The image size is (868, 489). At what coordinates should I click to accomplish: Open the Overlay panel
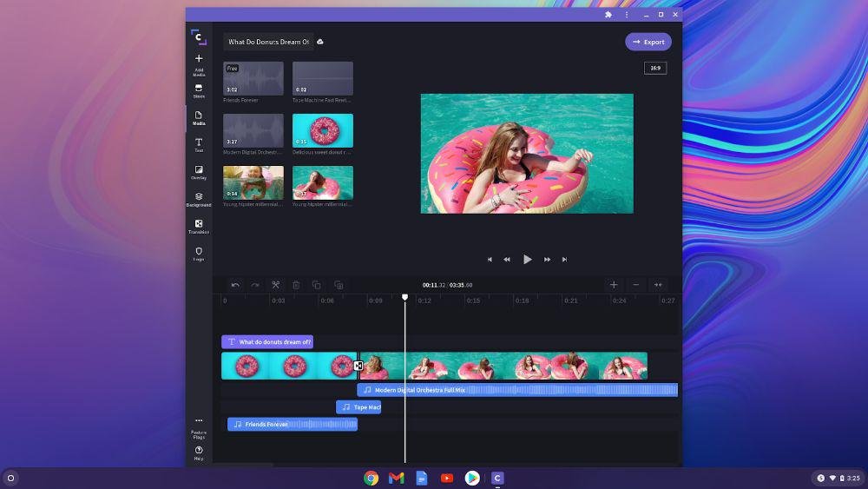[x=199, y=172]
